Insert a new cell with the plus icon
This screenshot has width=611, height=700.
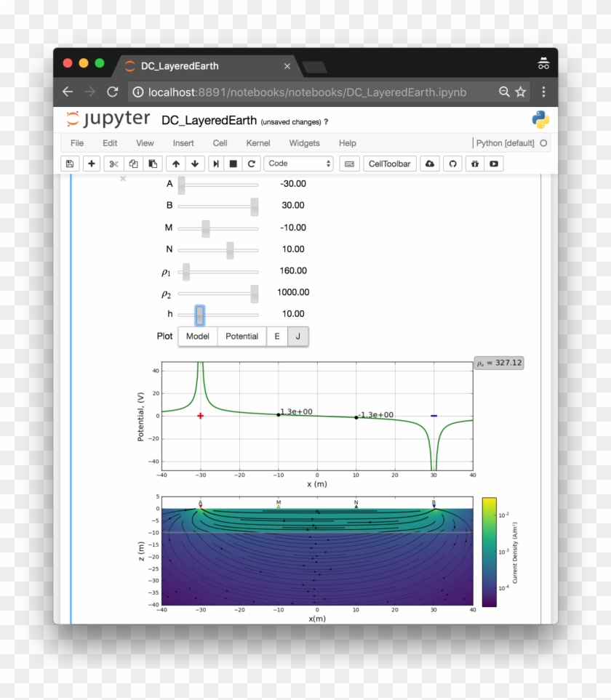90,164
